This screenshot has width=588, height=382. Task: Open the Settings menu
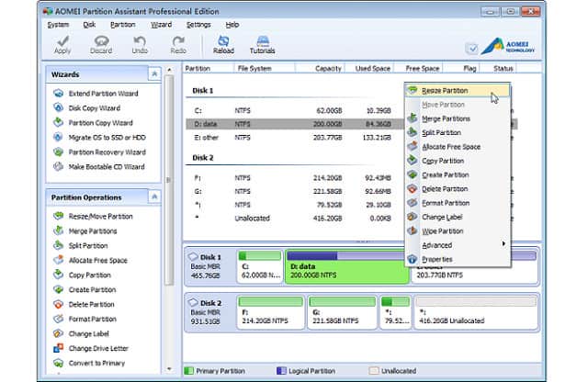[x=198, y=25]
